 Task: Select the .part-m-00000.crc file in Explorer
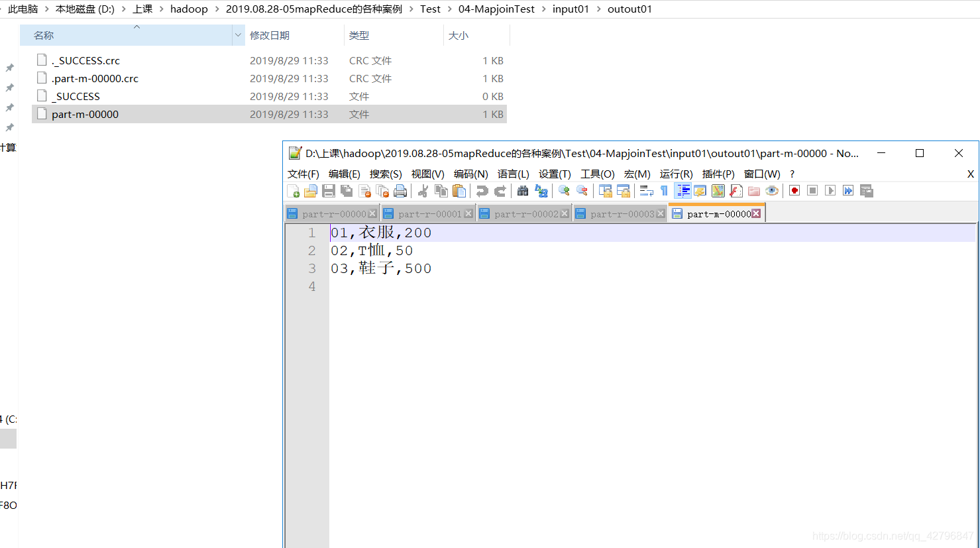point(269,78)
